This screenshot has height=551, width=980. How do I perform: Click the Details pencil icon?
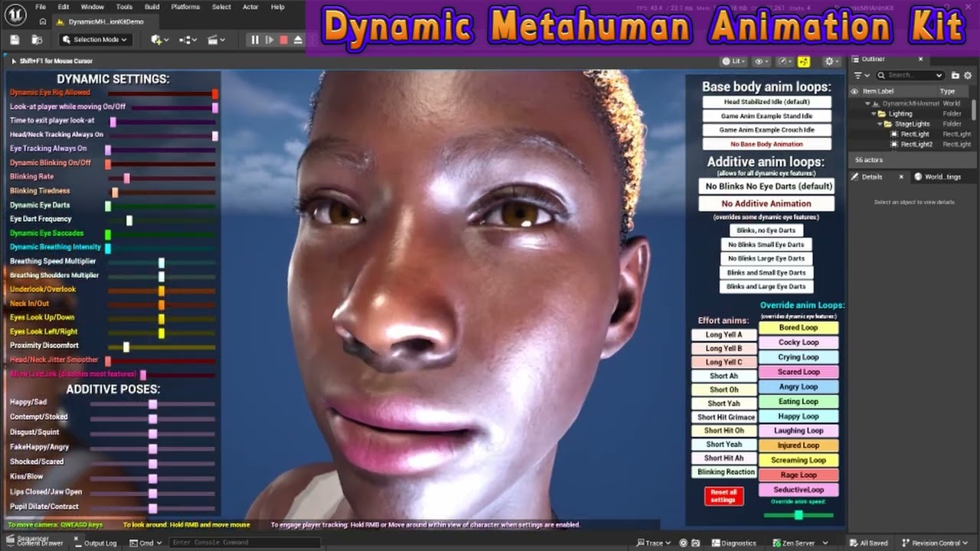tap(855, 177)
